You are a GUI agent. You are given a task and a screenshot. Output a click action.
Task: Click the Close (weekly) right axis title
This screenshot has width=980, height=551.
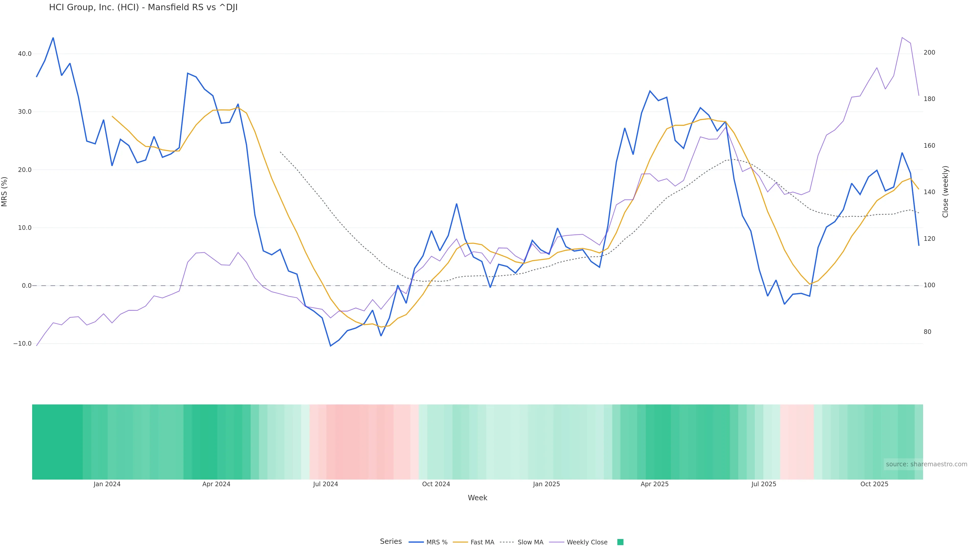click(945, 192)
